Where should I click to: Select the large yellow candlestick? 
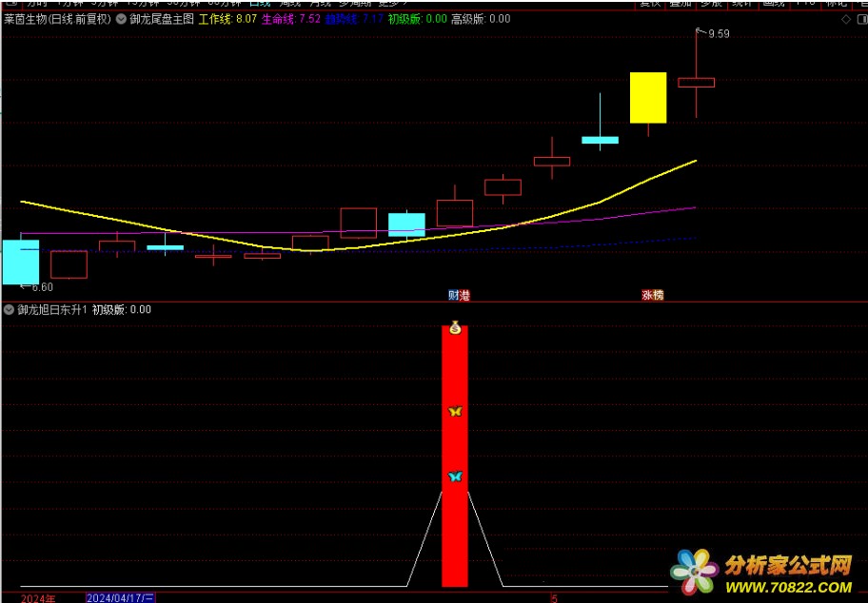coord(648,98)
